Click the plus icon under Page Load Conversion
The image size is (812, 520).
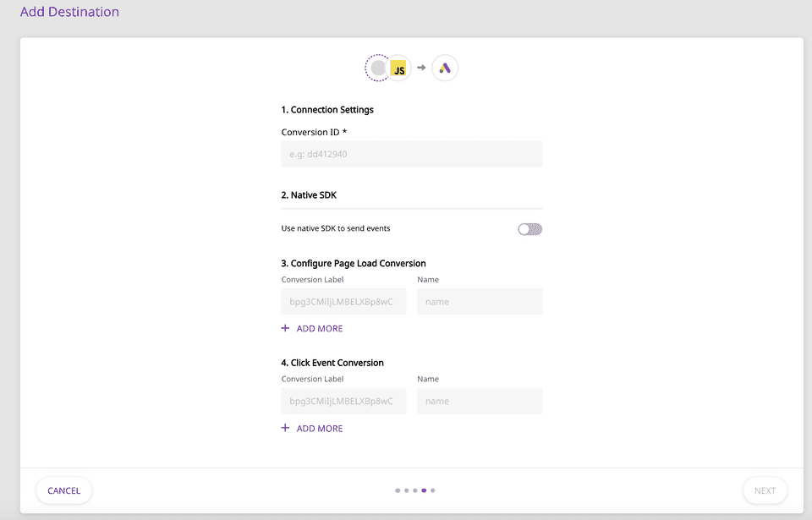coord(285,328)
